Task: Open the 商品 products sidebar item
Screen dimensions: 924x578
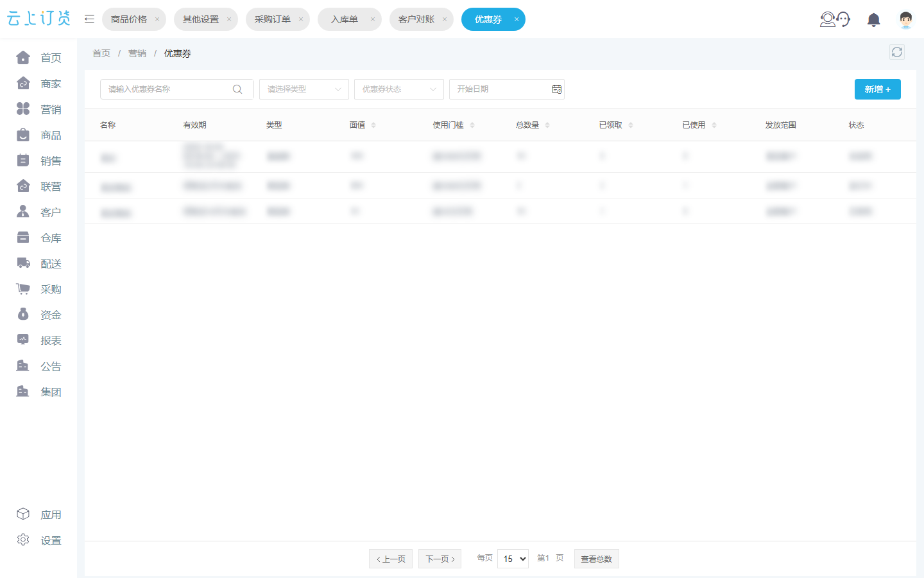Action: 38,135
